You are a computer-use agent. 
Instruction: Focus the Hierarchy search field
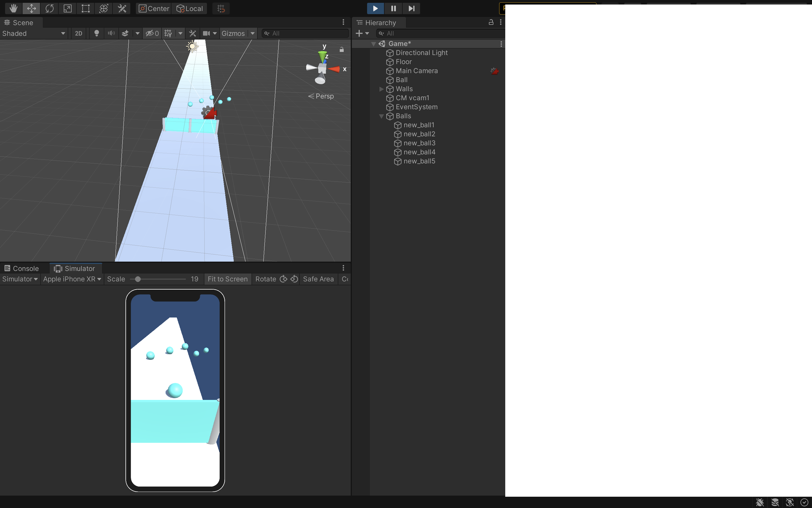tap(440, 33)
